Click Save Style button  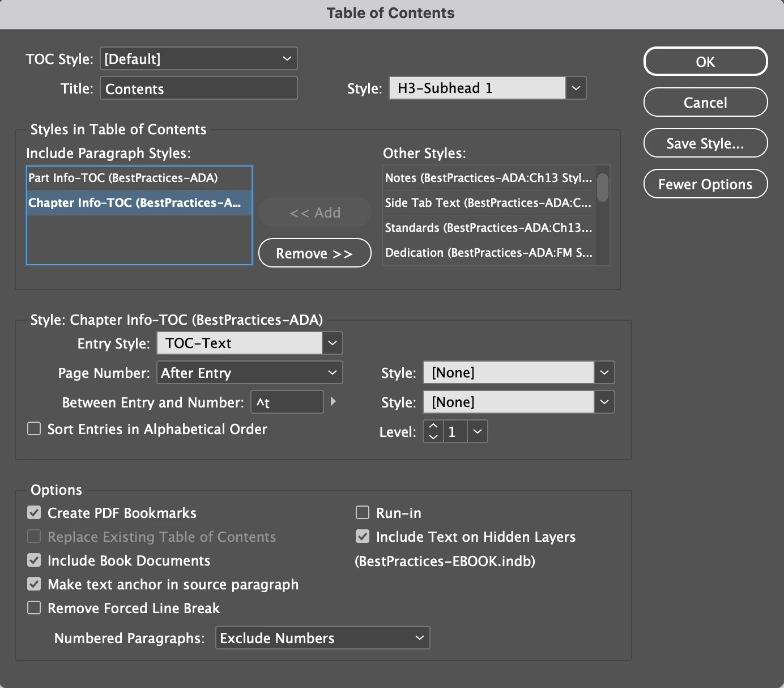click(x=705, y=143)
